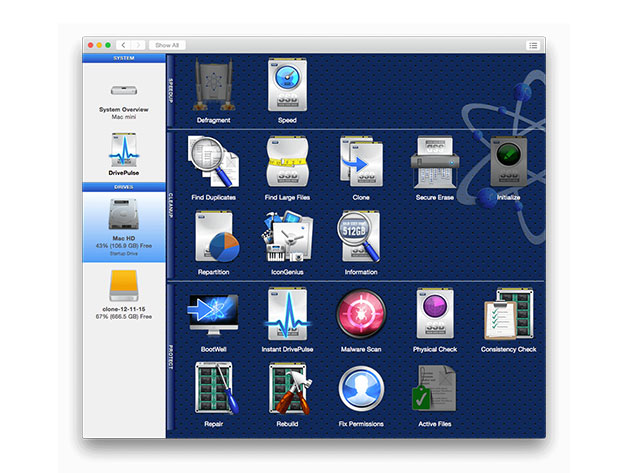This screenshot has height=473, width=630.
Task: Go back with the left arrow button
Action: click(123, 45)
